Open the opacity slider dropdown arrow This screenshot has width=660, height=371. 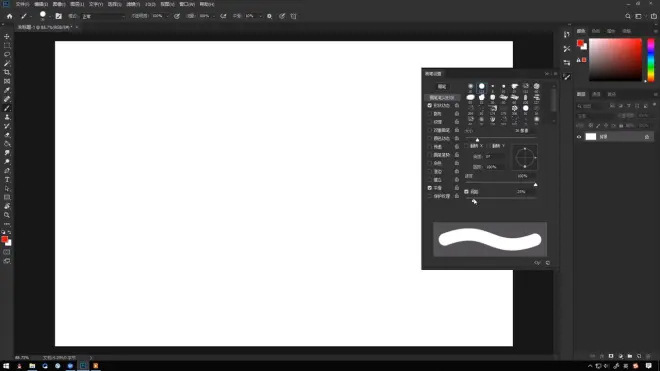click(x=167, y=16)
